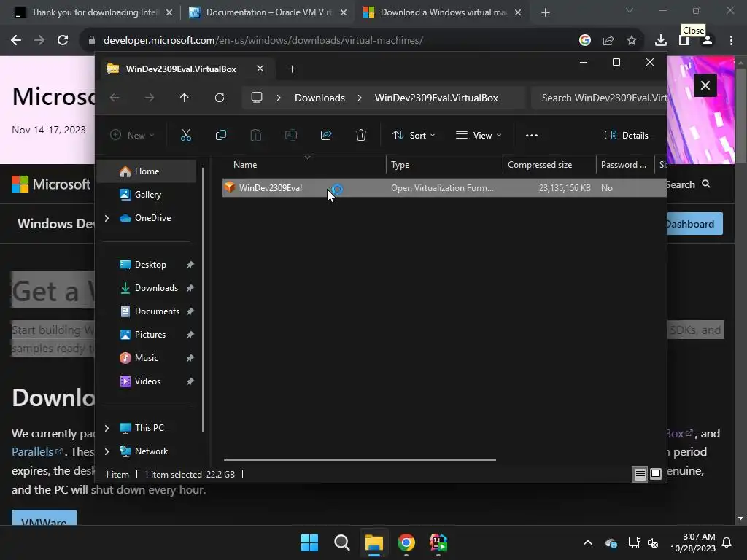The width and height of the screenshot is (747, 560).
Task: Select the WinDev2309Eval file row
Action: click(444, 188)
